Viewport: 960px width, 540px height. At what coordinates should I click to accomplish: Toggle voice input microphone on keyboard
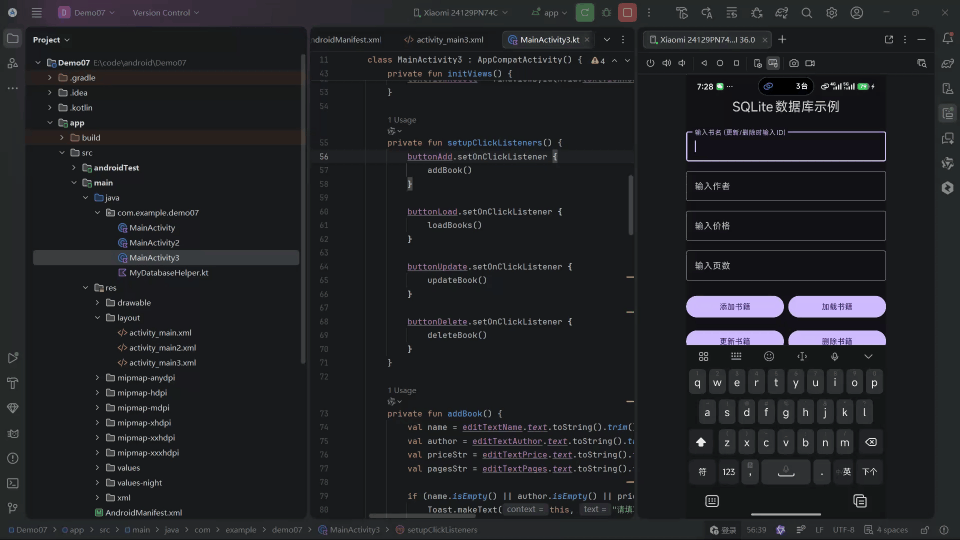click(834, 356)
